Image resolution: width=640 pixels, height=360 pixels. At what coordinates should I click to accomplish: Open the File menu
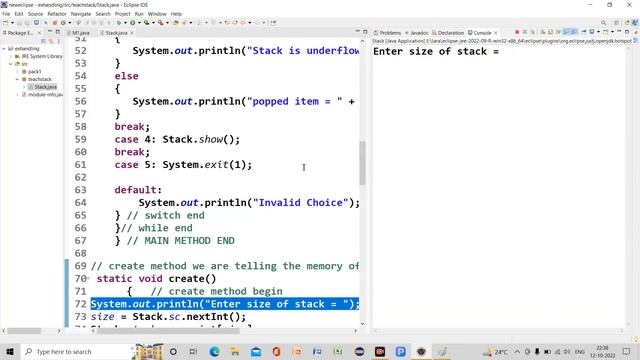[x=6, y=14]
